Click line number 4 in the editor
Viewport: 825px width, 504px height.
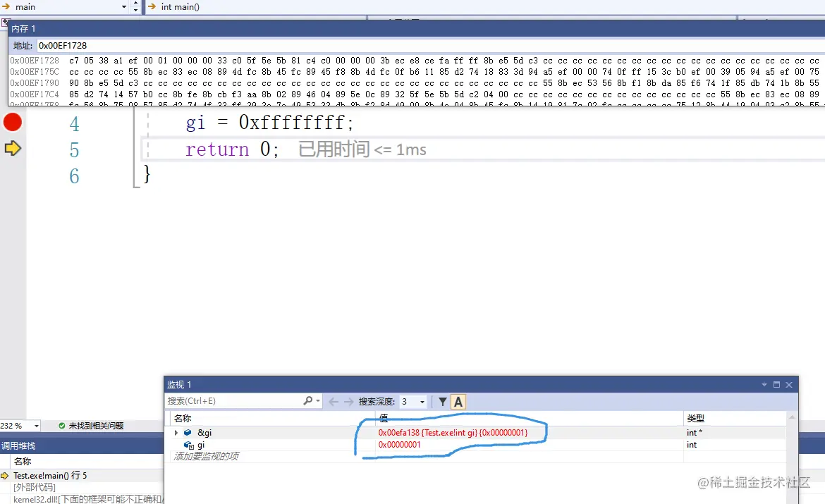coord(74,123)
